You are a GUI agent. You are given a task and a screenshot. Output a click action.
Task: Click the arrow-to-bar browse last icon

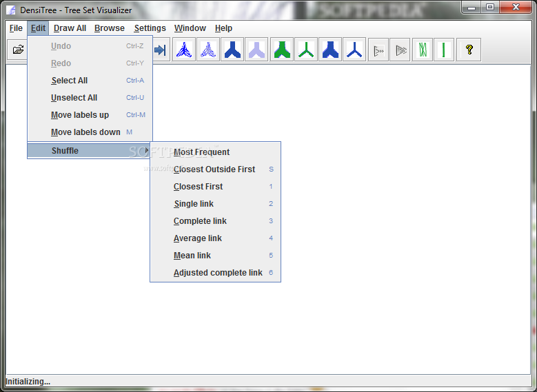click(161, 50)
